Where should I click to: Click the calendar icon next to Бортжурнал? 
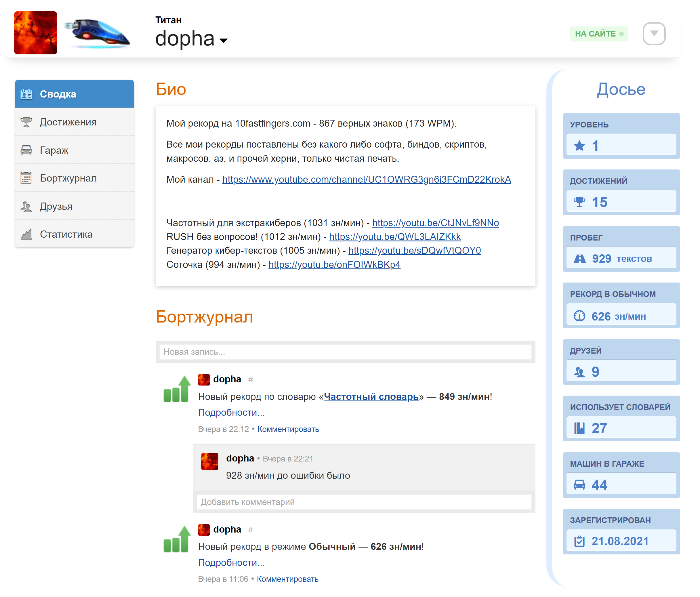click(x=26, y=178)
